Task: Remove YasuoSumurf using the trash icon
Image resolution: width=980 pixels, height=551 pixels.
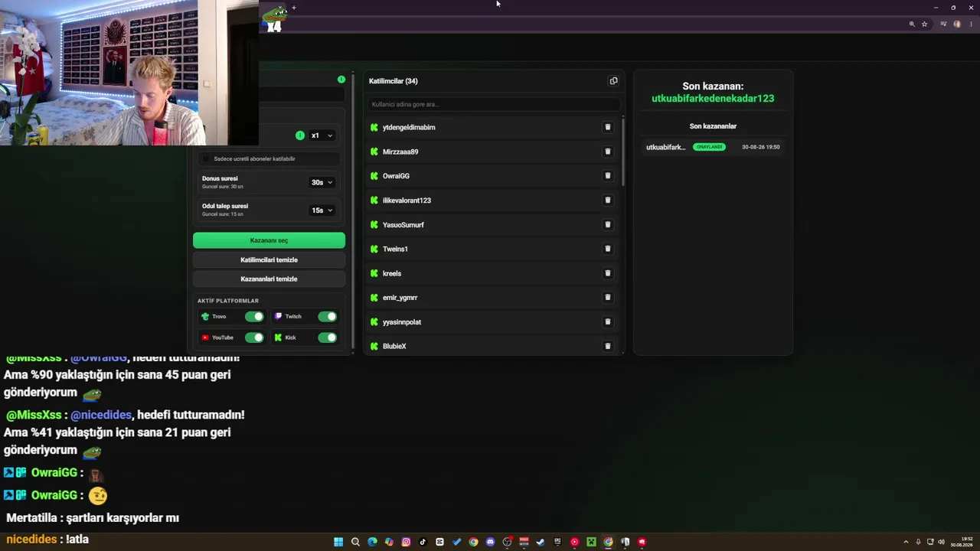Action: [608, 224]
